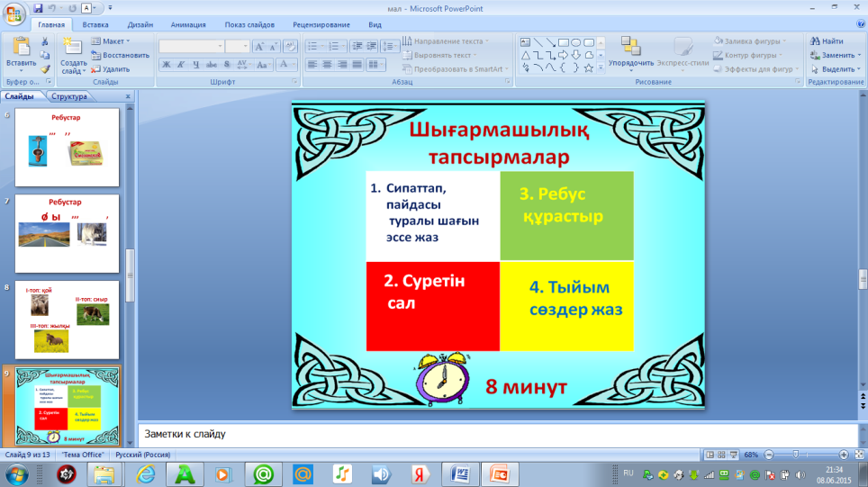Viewport: 868px width, 487px height.
Task: Click the Cut scissors icon
Action: coord(45,41)
